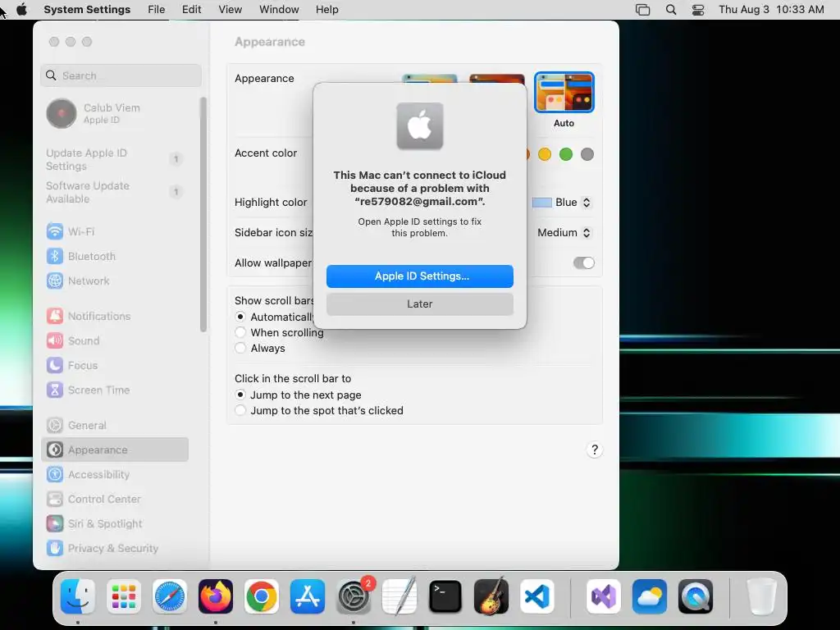Open TextEdit from the Dock
The image size is (840, 630).
click(x=399, y=596)
